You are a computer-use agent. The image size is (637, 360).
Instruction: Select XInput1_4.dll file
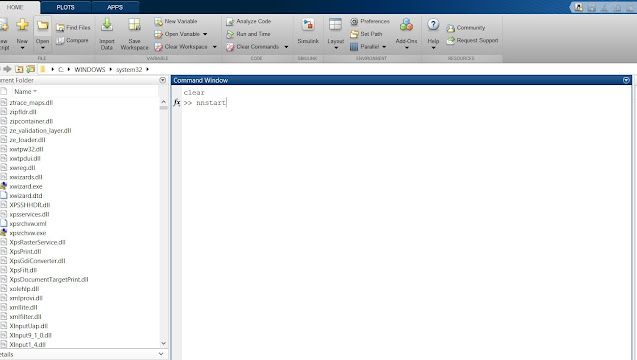(28, 345)
